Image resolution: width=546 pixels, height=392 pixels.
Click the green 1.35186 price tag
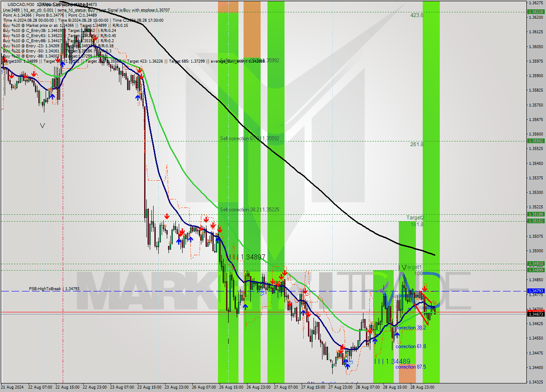pyautogui.click(x=536, y=214)
